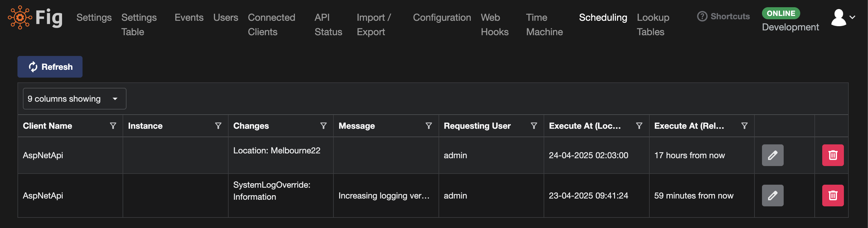
Task: Filter the Execute At (Relative) column
Action: pos(744,126)
